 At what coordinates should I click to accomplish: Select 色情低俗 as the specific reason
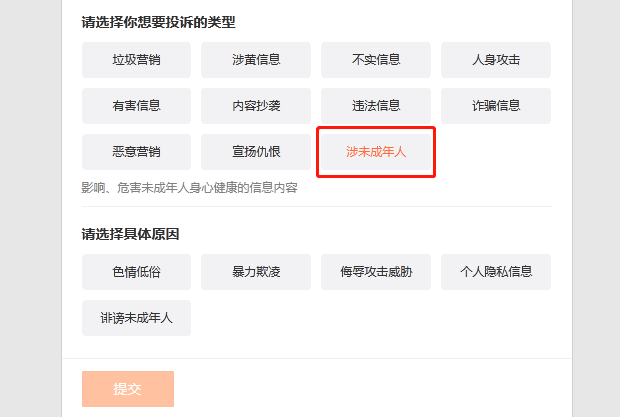point(136,272)
